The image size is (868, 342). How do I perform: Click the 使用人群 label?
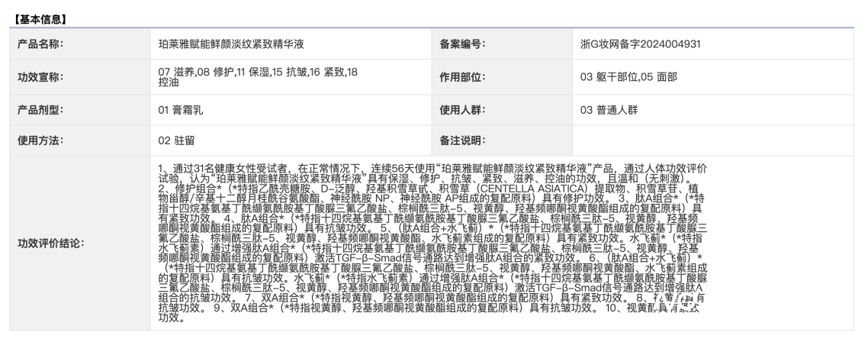coord(463,110)
